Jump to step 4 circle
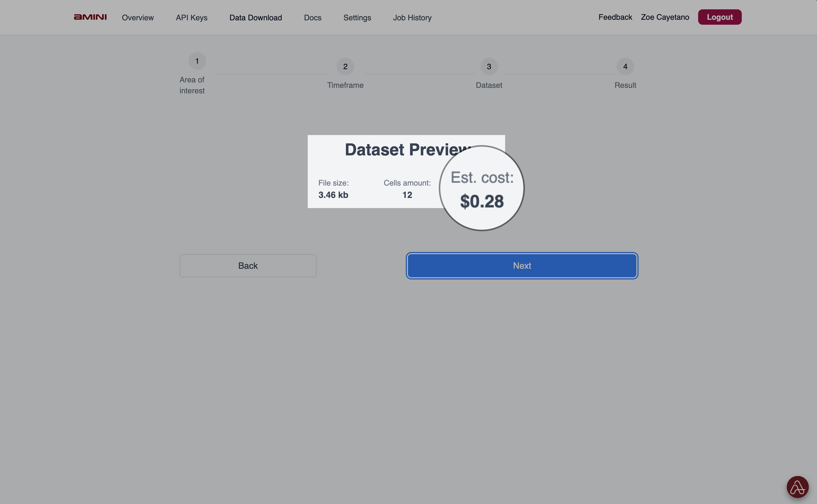 [x=625, y=67]
